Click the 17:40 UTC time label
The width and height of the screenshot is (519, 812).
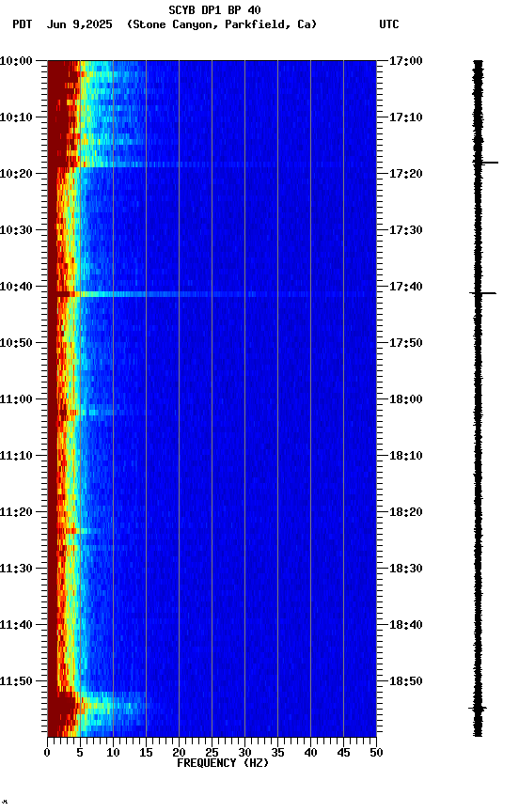tap(406, 287)
